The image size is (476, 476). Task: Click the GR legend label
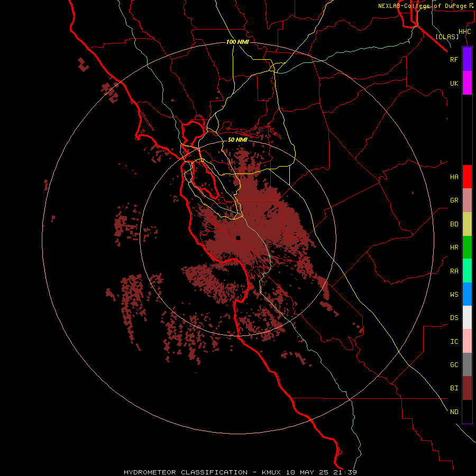click(454, 200)
